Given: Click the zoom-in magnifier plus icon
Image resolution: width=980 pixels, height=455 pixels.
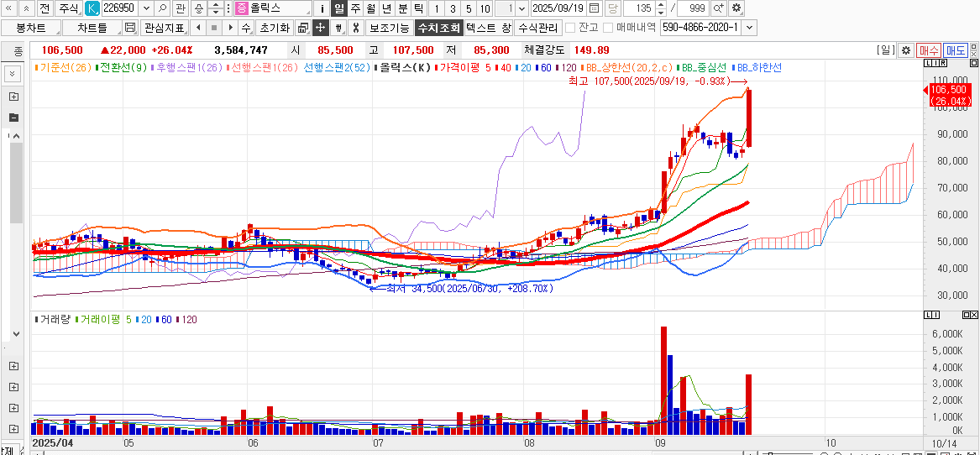Looking at the screenshot, I should [x=719, y=8].
